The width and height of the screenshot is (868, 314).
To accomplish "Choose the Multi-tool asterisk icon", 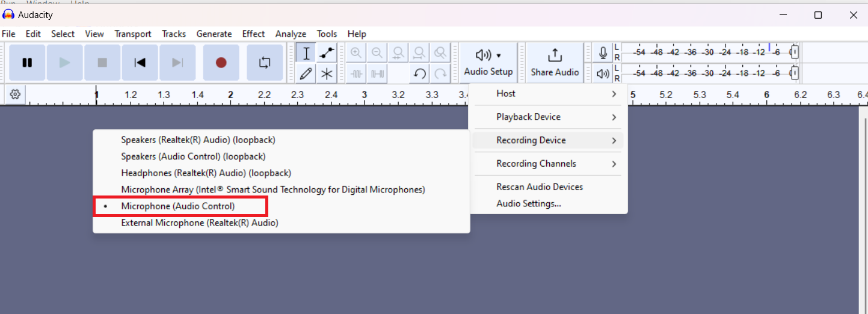I will tap(327, 74).
